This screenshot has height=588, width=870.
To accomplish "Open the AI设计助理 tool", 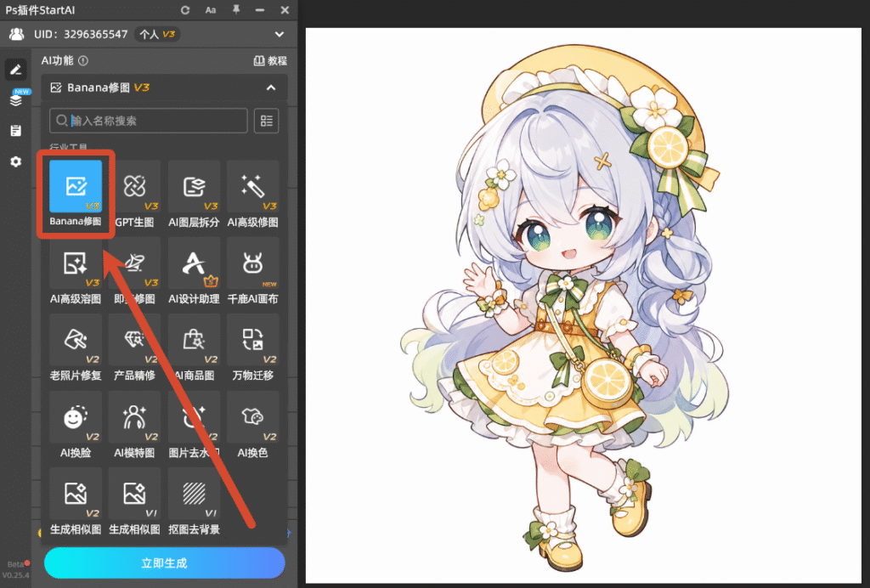I will (194, 263).
